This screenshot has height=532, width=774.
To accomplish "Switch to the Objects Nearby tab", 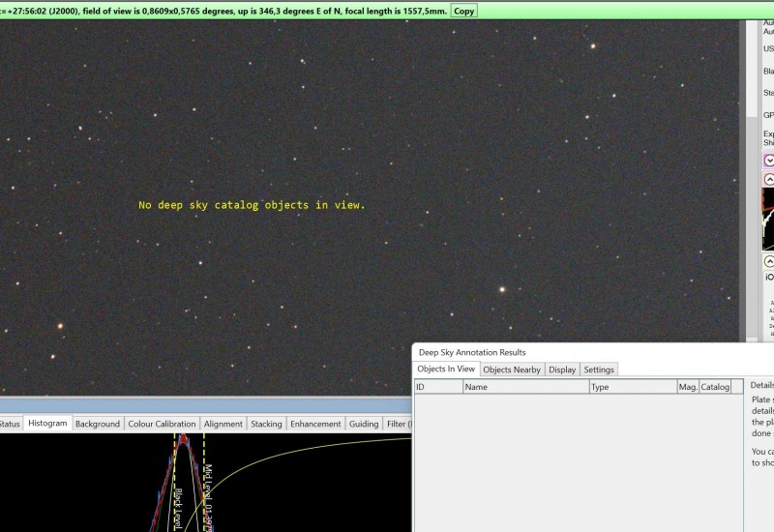I will [512, 369].
